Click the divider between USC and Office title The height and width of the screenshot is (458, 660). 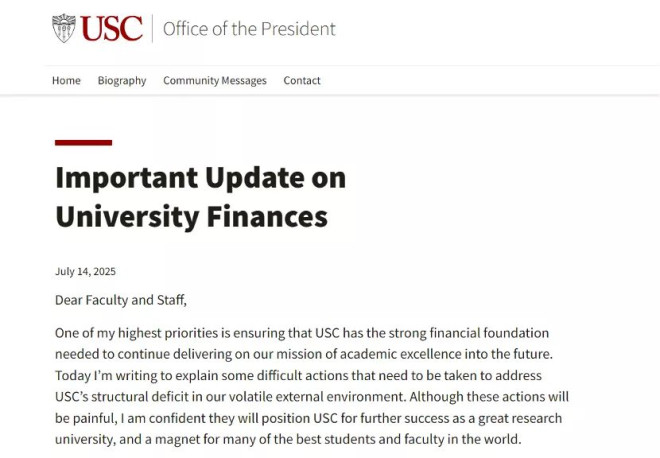point(152,28)
